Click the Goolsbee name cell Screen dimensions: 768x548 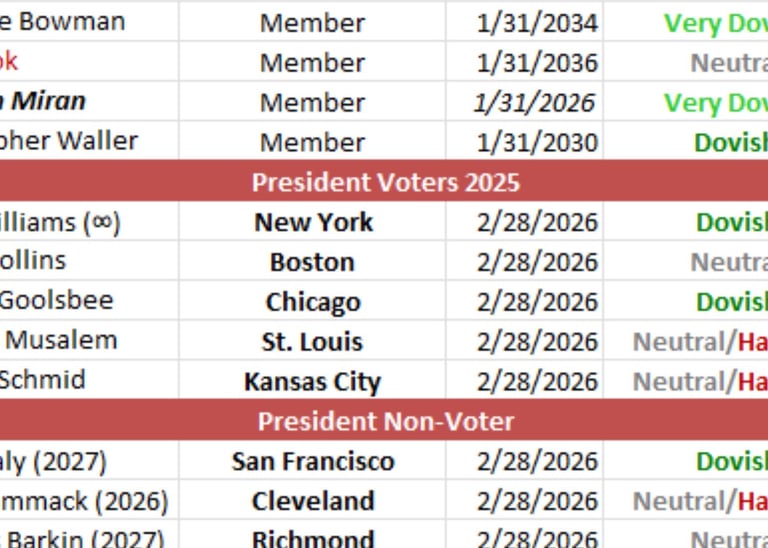pyautogui.click(x=58, y=301)
